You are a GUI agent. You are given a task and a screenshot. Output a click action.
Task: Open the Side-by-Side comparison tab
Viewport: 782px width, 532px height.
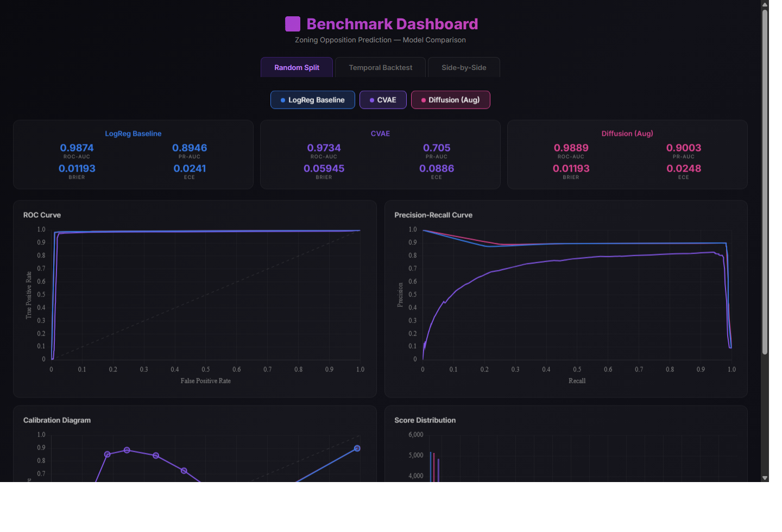(464, 67)
